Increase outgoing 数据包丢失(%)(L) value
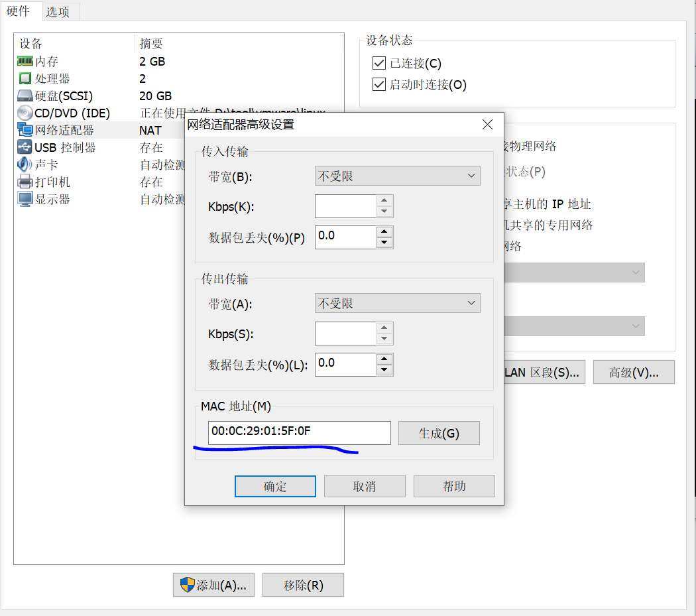696x616 pixels. click(x=384, y=359)
